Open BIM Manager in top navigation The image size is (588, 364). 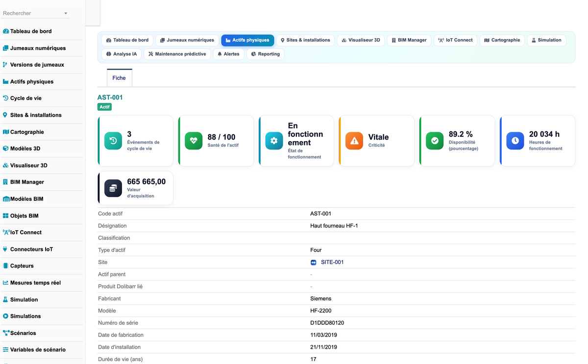(409, 40)
